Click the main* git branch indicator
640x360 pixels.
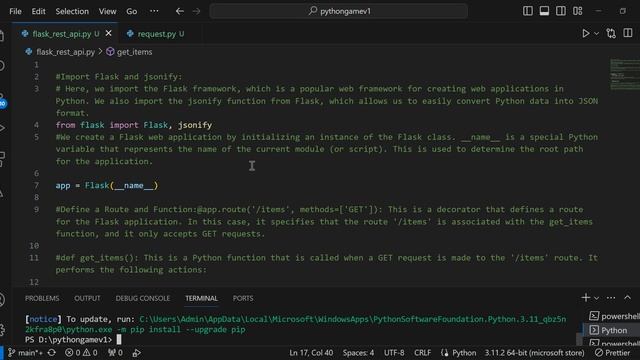25,353
